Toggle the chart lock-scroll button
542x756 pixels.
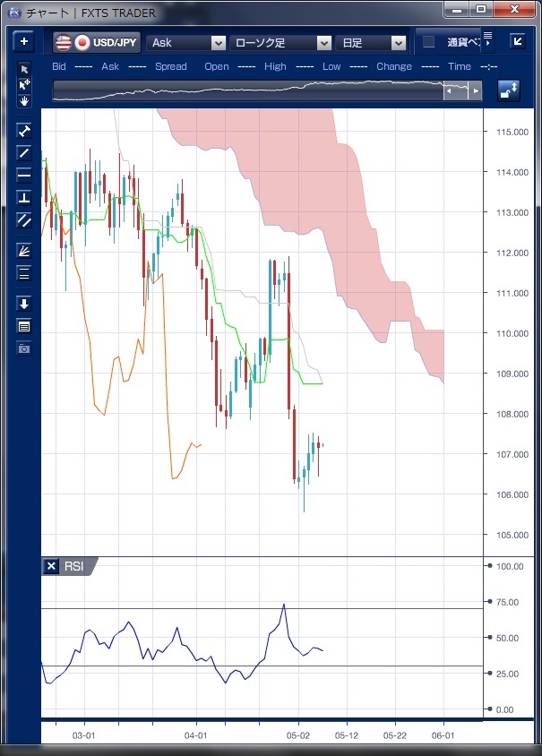[509, 90]
